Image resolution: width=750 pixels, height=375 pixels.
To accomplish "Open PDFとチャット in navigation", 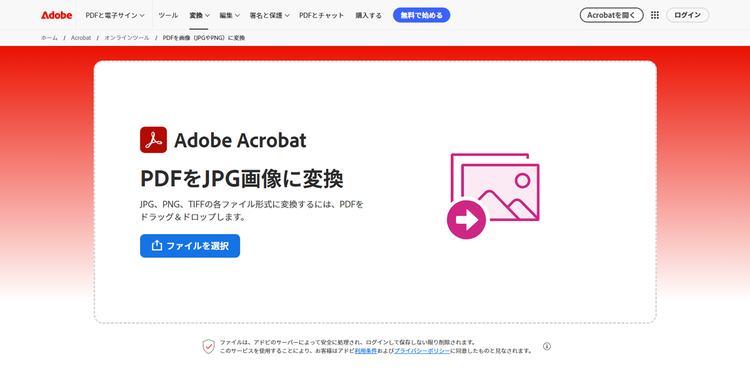I will click(x=321, y=15).
